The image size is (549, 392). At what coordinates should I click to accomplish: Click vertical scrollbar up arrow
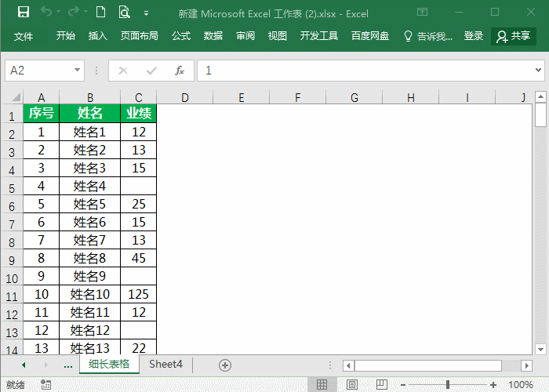click(540, 96)
